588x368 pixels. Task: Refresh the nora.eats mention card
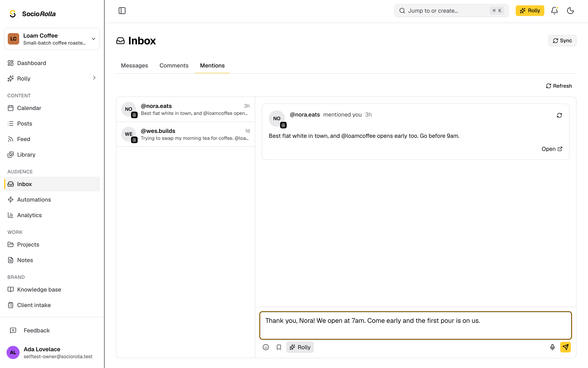click(559, 115)
